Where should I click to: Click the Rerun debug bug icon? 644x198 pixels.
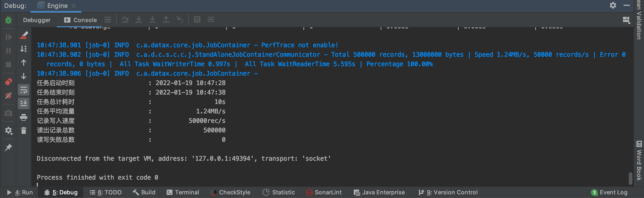coord(8,20)
